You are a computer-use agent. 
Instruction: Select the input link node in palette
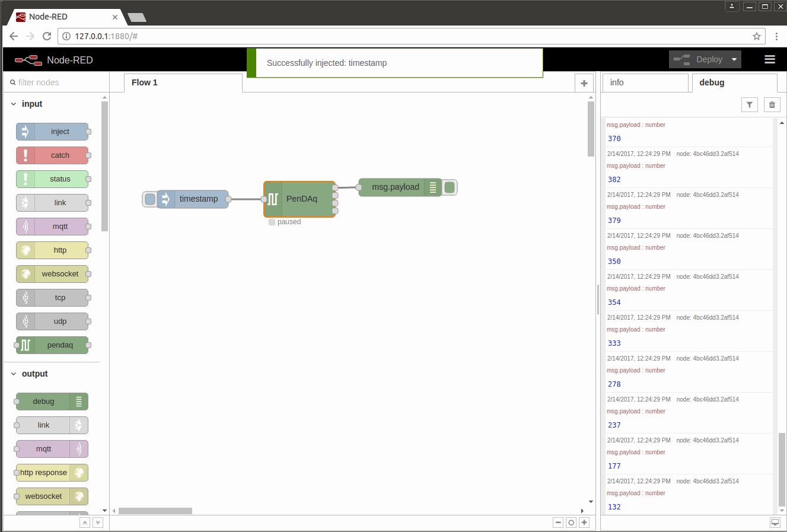pyautogui.click(x=52, y=203)
